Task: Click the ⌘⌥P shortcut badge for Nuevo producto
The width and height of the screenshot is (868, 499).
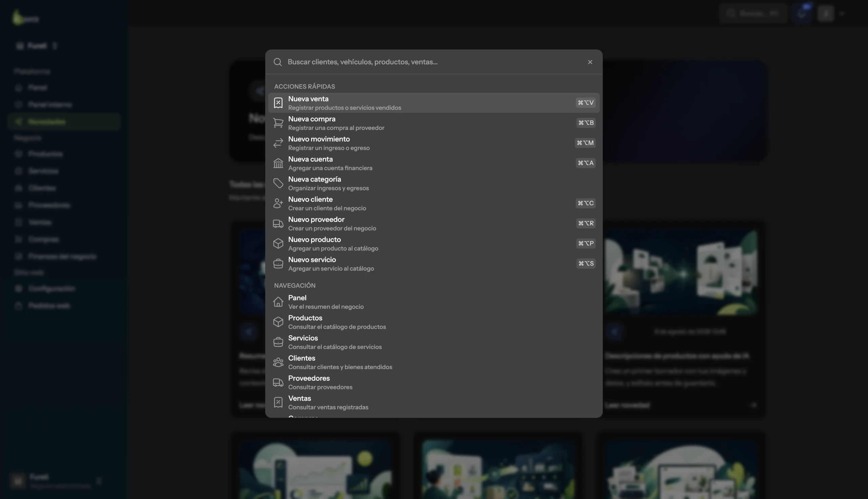Action: (x=586, y=244)
